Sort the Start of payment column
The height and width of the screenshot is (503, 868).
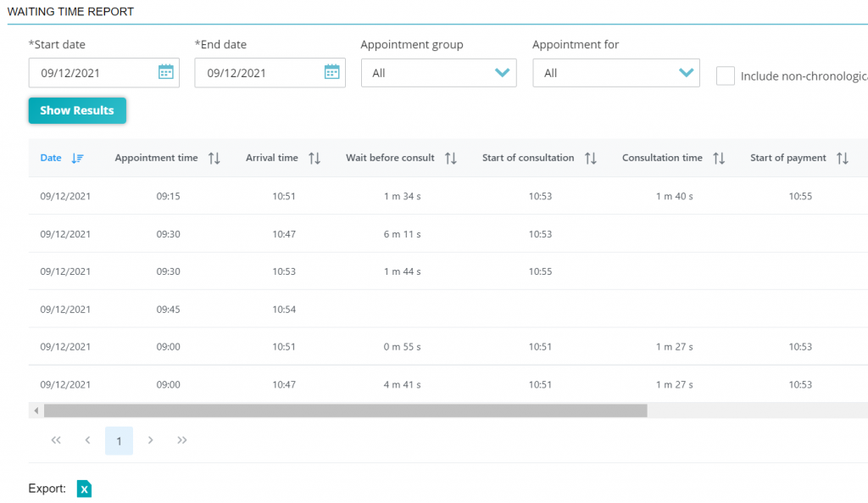click(842, 158)
